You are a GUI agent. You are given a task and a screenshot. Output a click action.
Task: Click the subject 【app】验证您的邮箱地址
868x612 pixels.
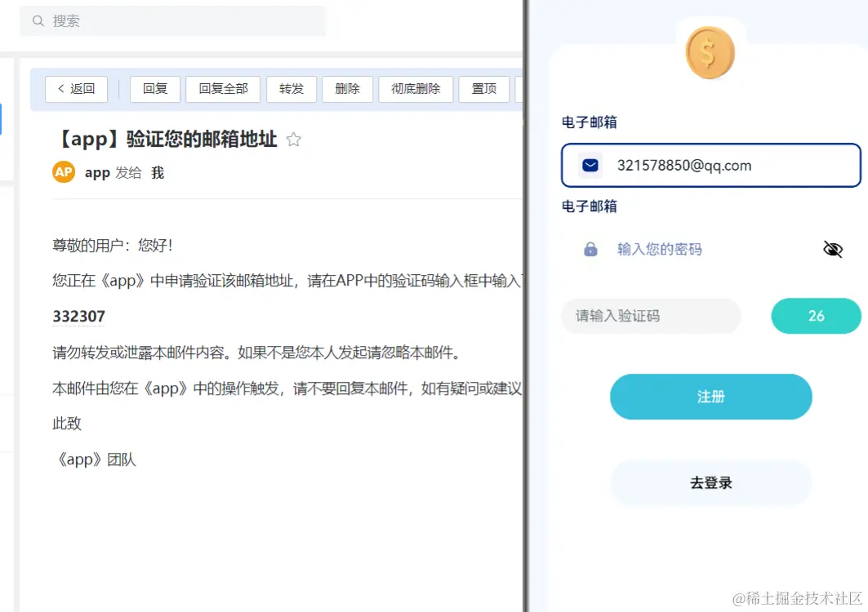tap(165, 139)
